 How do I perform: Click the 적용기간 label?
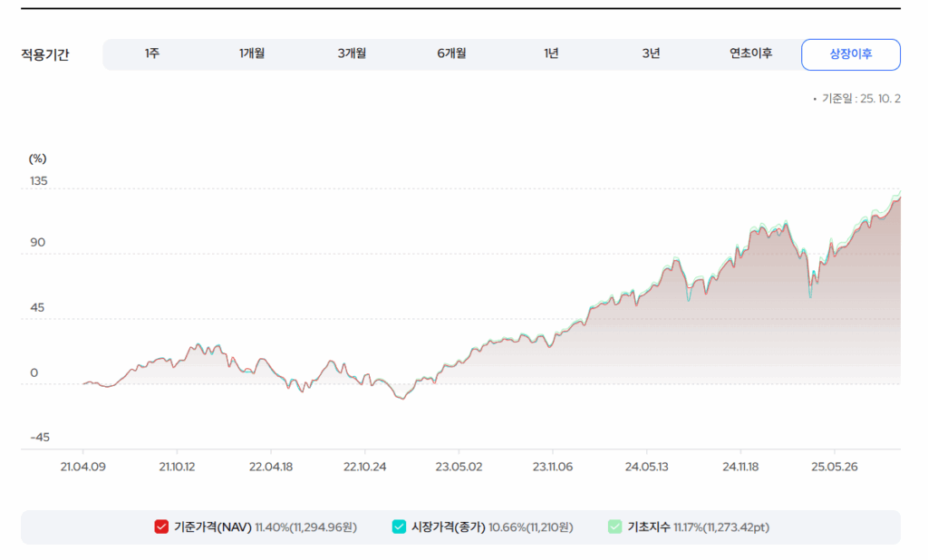click(45, 55)
